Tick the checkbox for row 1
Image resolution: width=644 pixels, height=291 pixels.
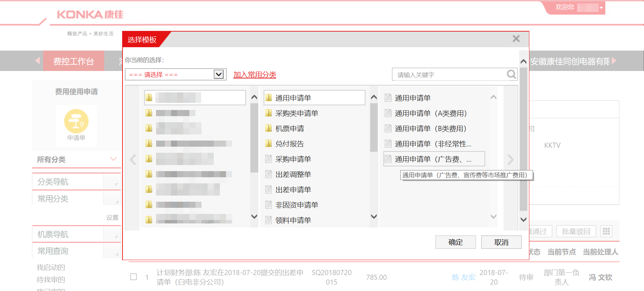point(134,277)
